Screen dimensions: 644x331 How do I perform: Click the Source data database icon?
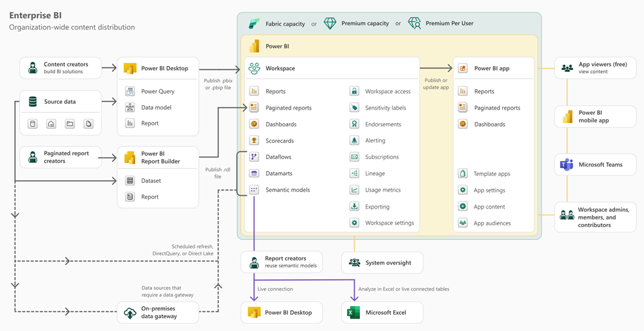pyautogui.click(x=32, y=101)
